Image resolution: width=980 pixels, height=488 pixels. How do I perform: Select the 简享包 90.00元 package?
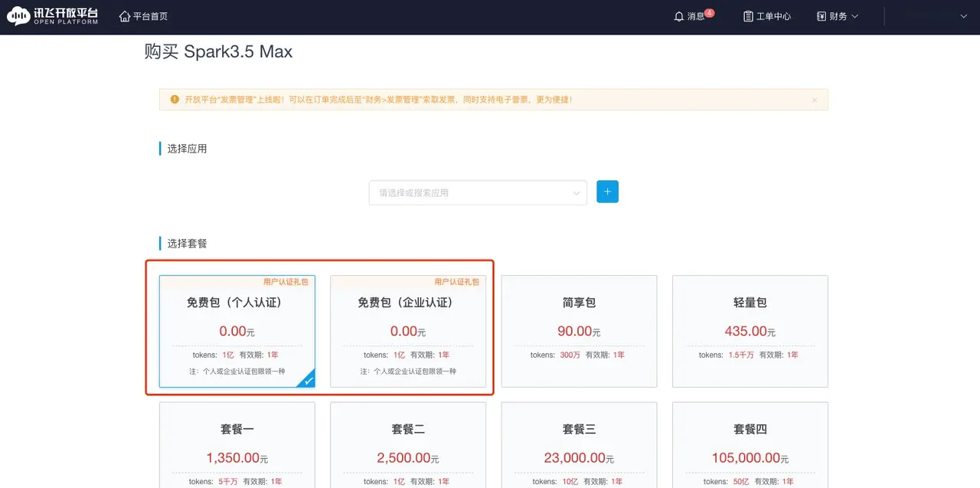(x=579, y=331)
